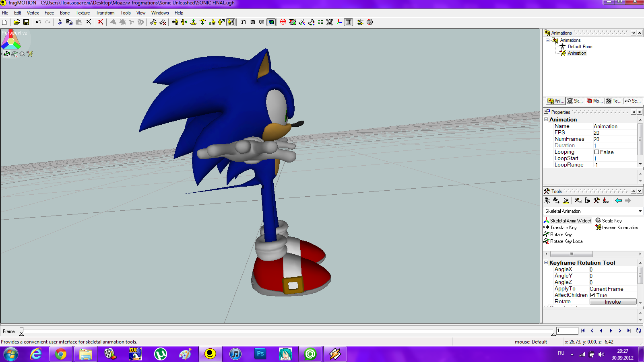Click the tree list icon in Tools toolbar
Image resolution: width=644 pixels, height=362 pixels.
[x=587, y=200]
